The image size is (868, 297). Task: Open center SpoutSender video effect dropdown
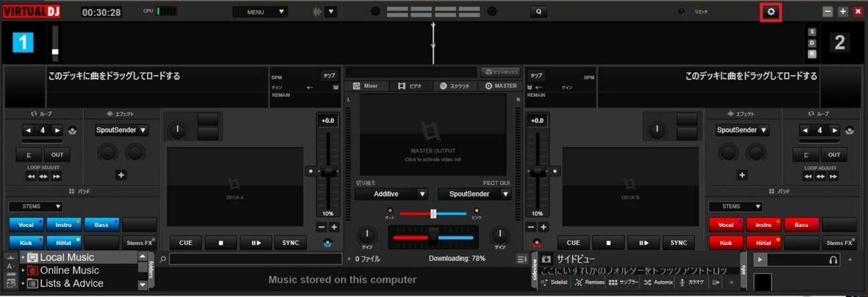point(474,194)
